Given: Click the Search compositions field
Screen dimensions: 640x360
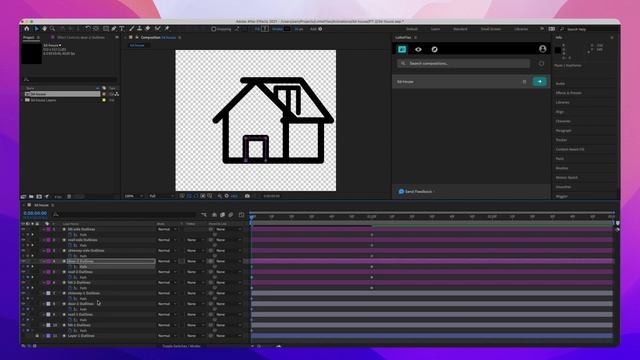Looking at the screenshot, I should (x=464, y=64).
